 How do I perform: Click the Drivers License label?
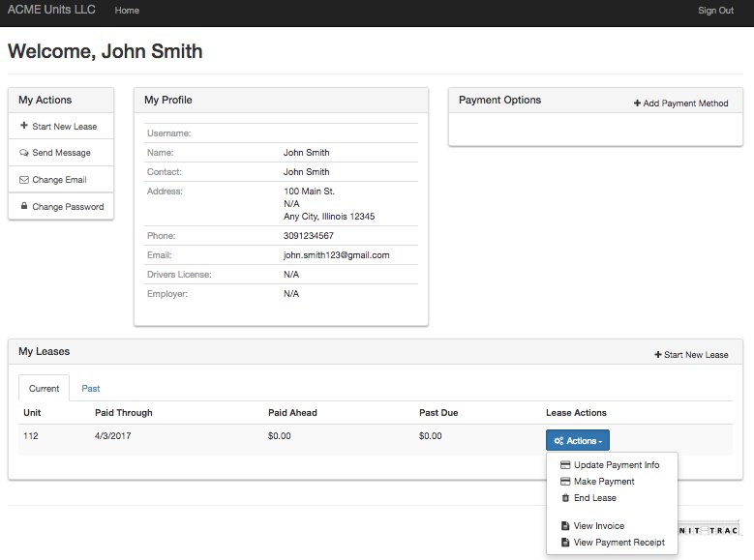pos(179,275)
